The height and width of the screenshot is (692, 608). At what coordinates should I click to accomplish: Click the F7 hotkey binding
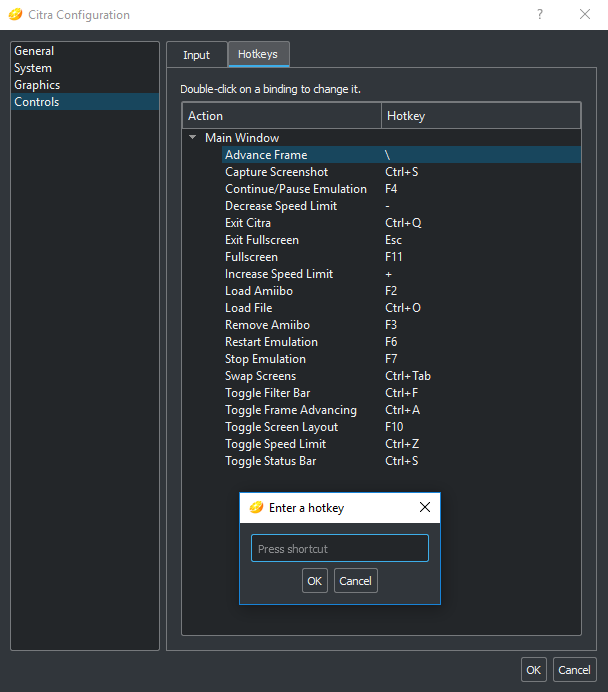pyautogui.click(x=391, y=359)
